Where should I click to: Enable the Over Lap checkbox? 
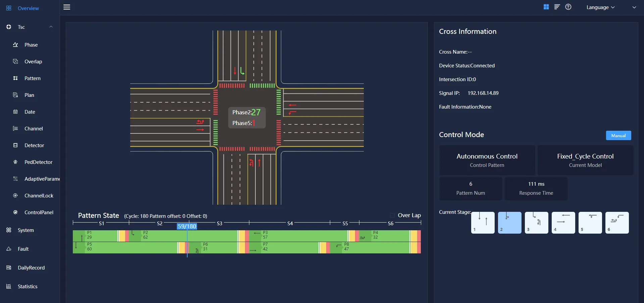(x=392, y=216)
